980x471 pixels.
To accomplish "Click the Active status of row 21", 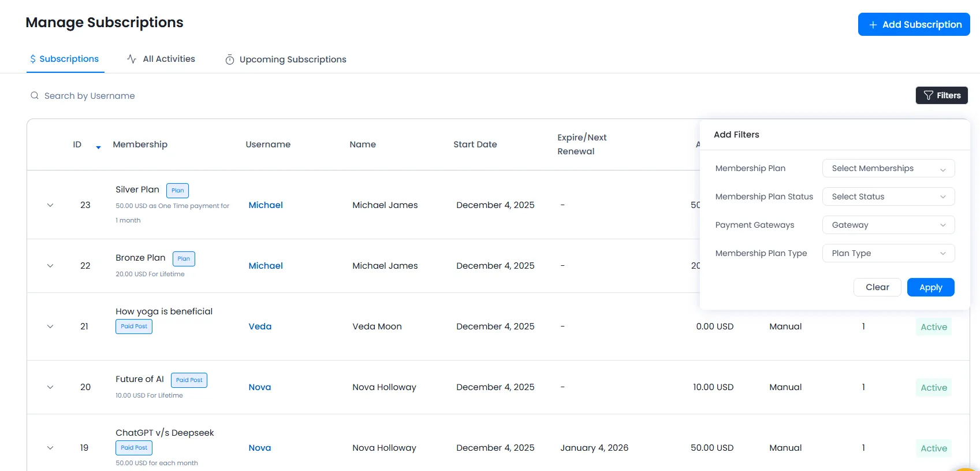I will pos(934,327).
